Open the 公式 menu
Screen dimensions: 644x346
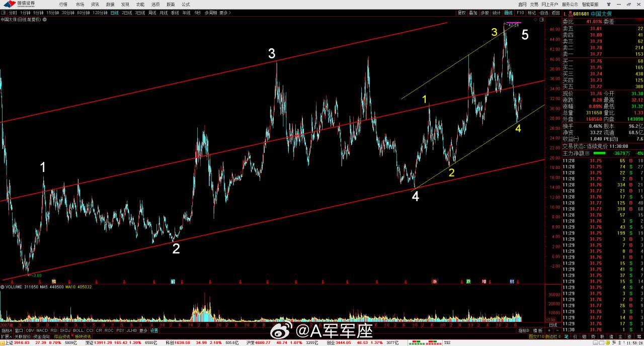tap(186, 4)
